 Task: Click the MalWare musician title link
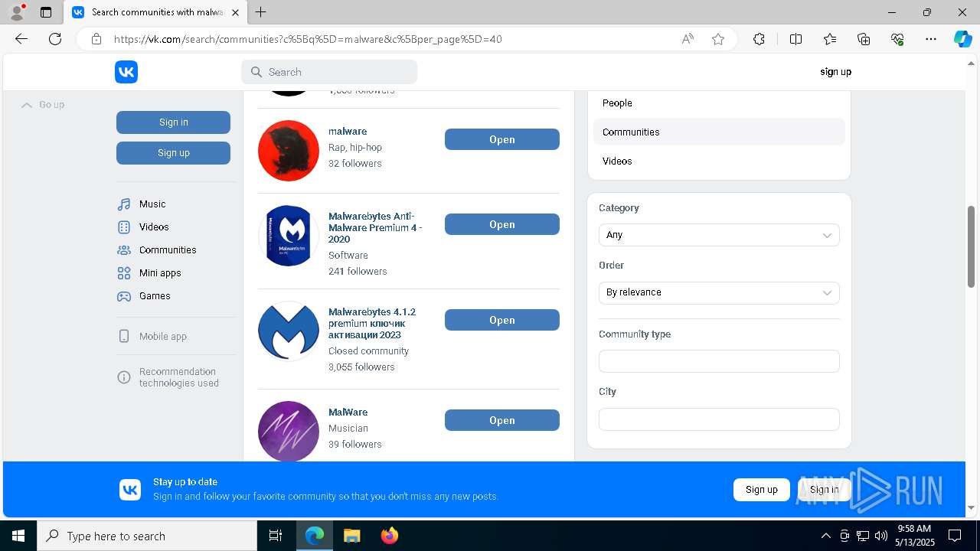pyautogui.click(x=348, y=412)
